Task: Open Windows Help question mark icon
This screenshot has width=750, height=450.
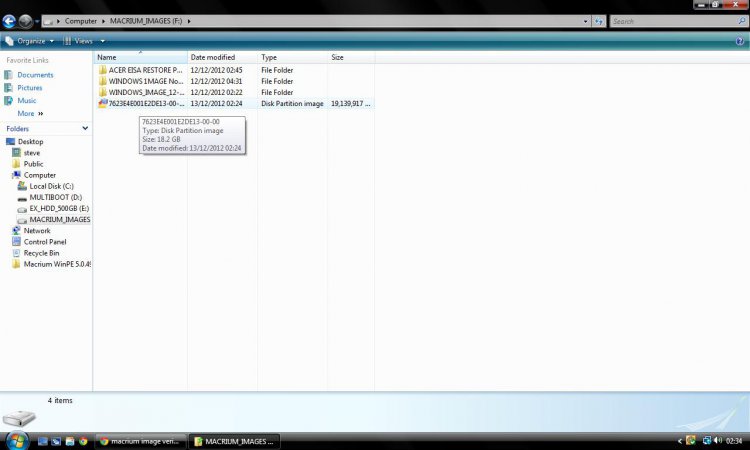Action: (739, 41)
